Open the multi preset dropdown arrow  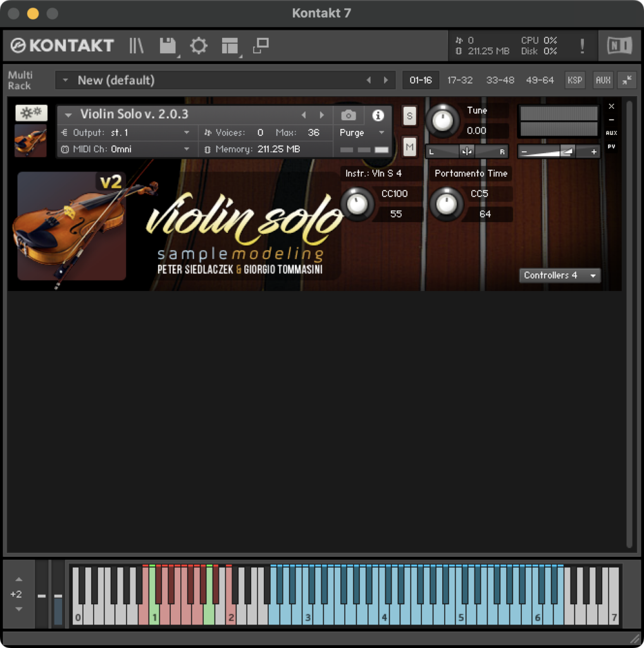click(x=65, y=80)
